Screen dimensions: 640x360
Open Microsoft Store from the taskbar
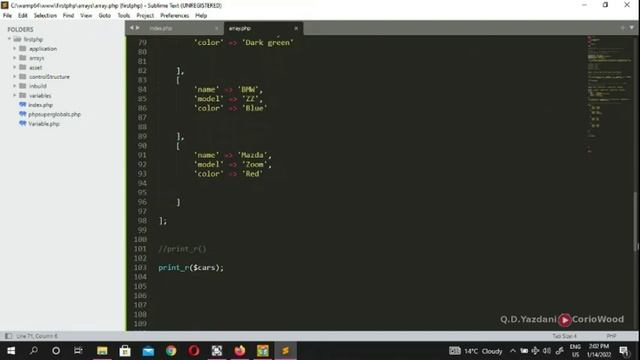(x=125, y=351)
